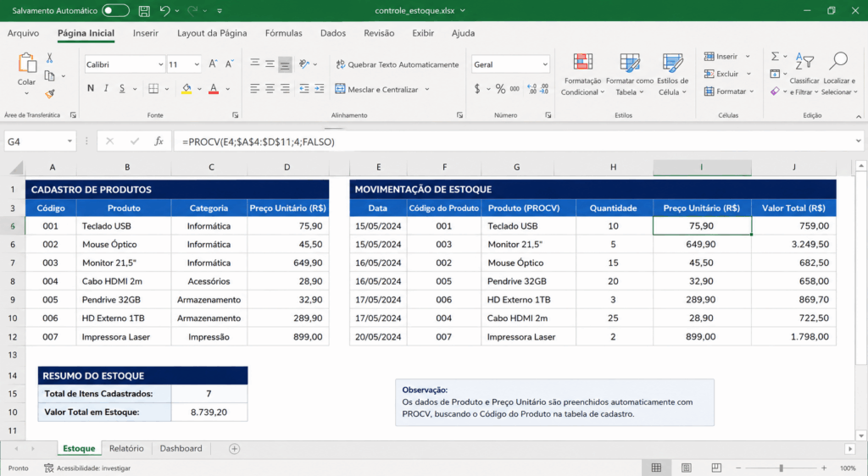Align cell text to the right

[x=285, y=88]
